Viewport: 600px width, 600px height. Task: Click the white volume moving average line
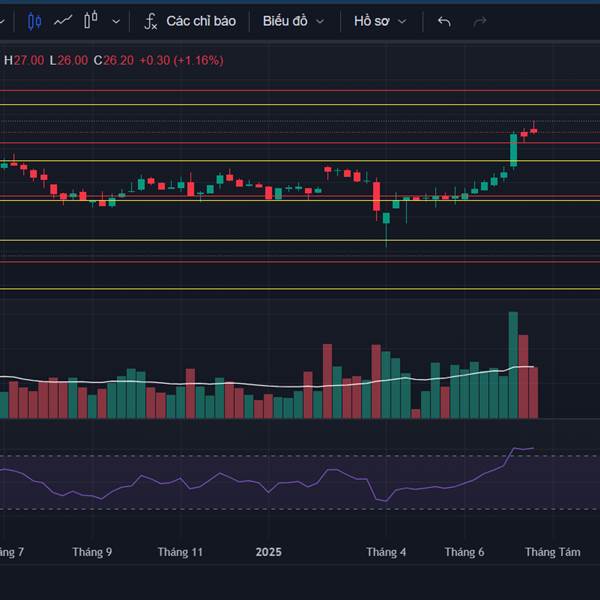(267, 384)
